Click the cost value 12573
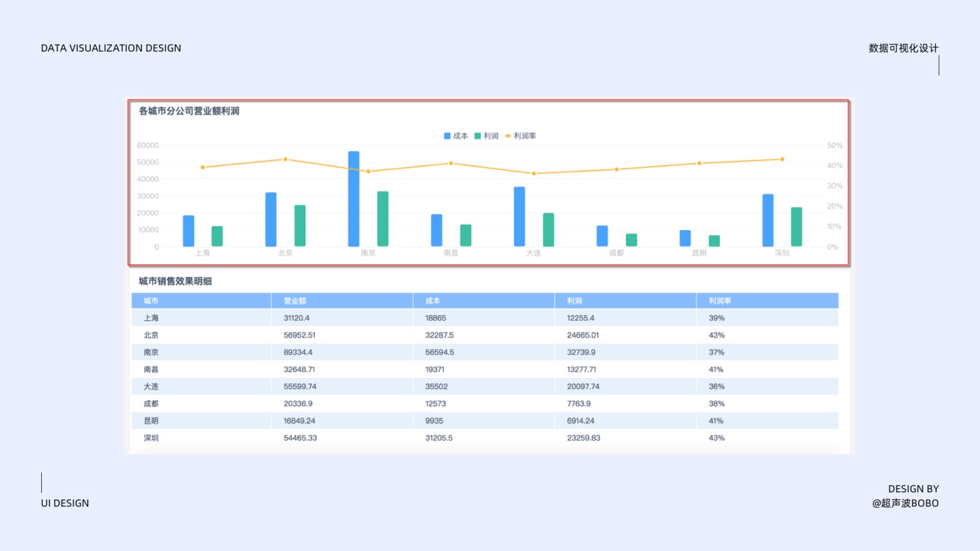 pyautogui.click(x=436, y=404)
